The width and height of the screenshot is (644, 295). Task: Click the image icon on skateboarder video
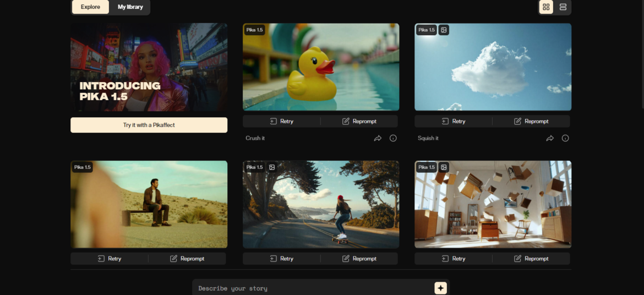[271, 167]
